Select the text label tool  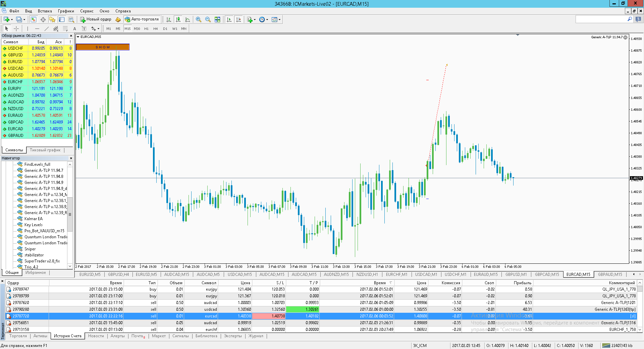pyautogui.click(x=84, y=29)
